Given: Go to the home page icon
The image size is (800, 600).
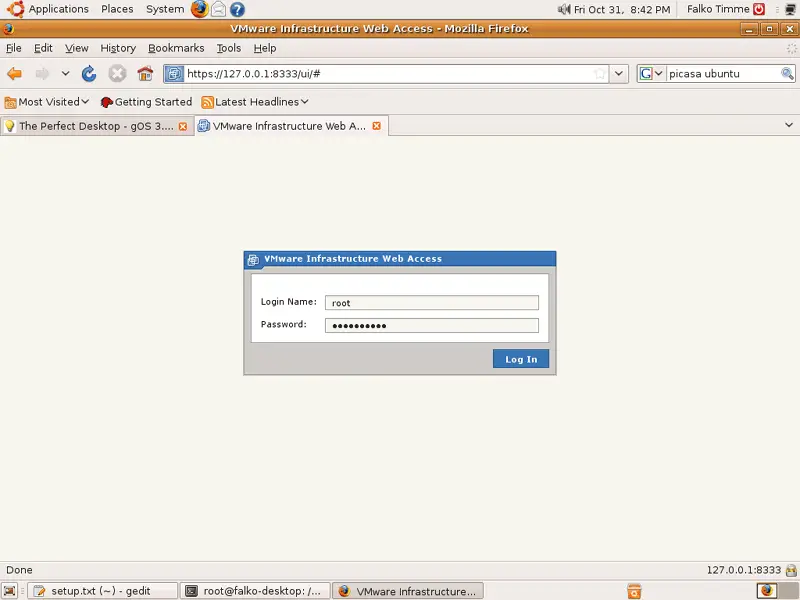Looking at the screenshot, I should 145,73.
